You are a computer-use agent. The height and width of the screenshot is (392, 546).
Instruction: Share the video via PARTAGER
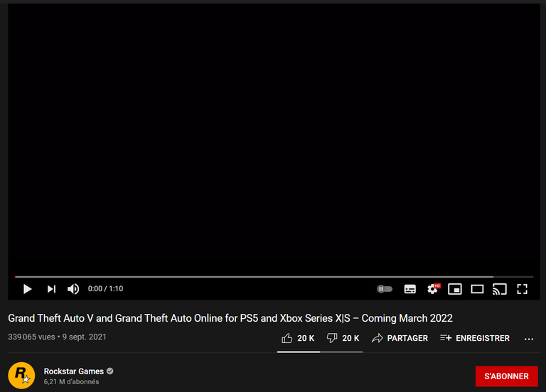(x=400, y=338)
